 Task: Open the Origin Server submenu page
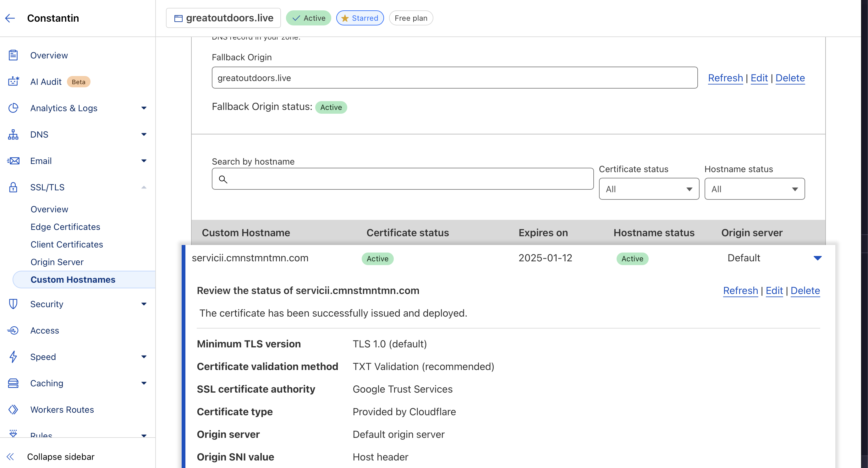click(x=57, y=262)
